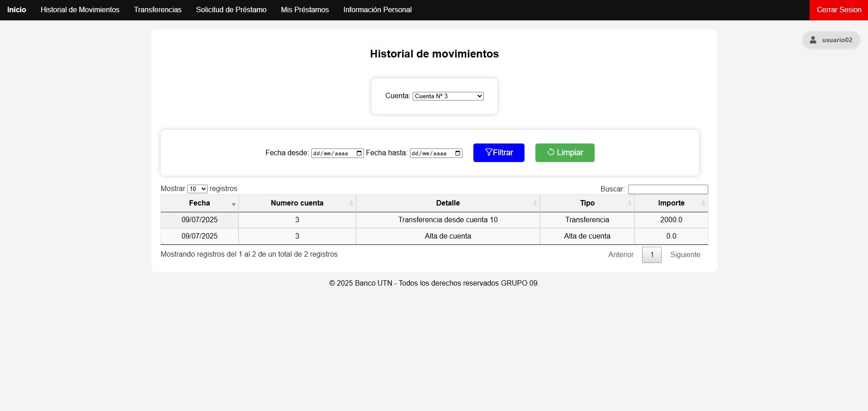Navigate to Solicitud de Préstamo
868x411 pixels.
(x=231, y=10)
